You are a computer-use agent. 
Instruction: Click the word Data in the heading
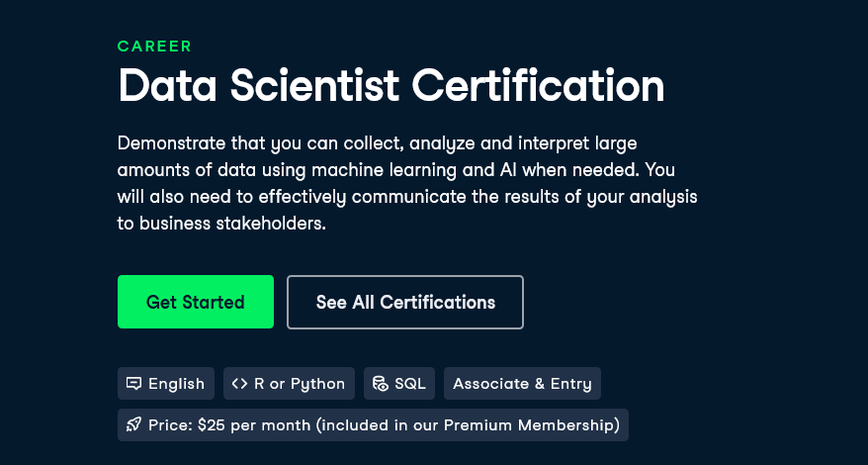(167, 85)
